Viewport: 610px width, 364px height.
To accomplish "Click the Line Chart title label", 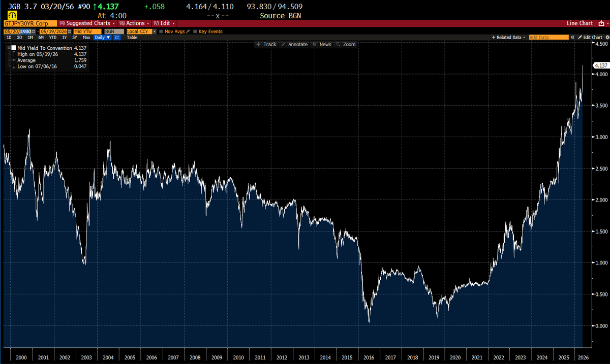I will pos(579,23).
